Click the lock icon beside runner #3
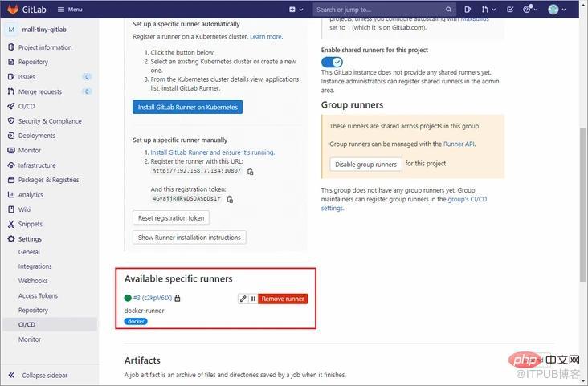The width and height of the screenshot is (588, 386). point(178,298)
